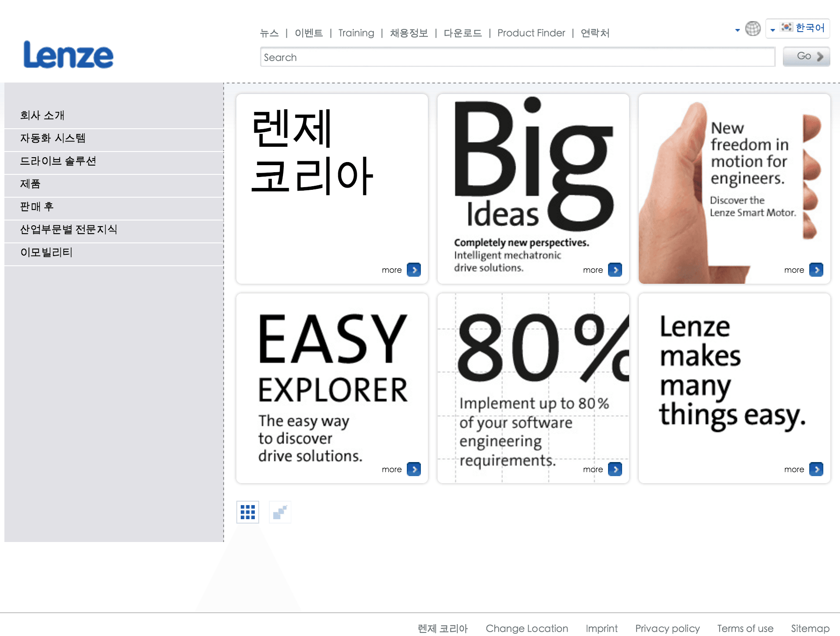This screenshot has height=636, width=840.
Task: Click 'more' text on EASY Explorer tile
Action: (391, 470)
